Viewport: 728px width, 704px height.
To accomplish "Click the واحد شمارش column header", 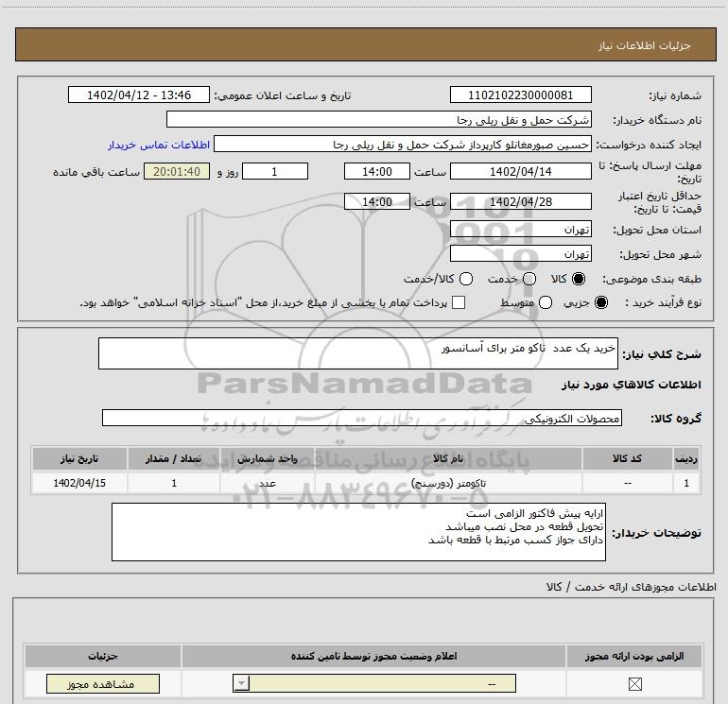I will click(268, 458).
